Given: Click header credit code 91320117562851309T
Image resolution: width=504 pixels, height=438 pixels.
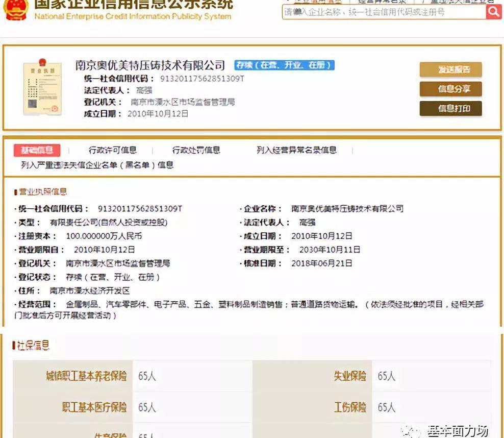Looking at the screenshot, I should [x=202, y=79].
